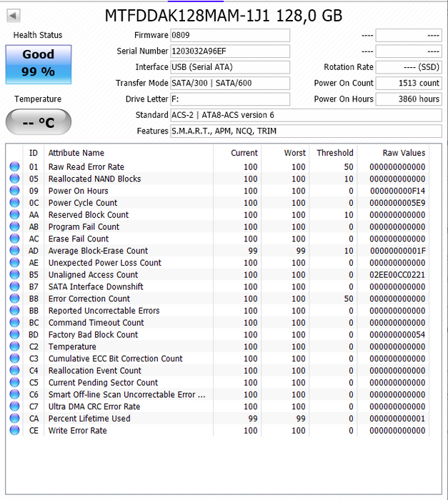Click status icon for Factory Bad Block Count
Image resolution: width=448 pixels, height=500 pixels.
click(14, 335)
